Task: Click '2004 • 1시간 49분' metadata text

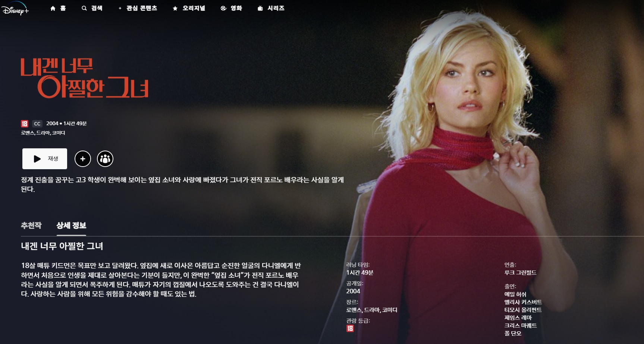Action: click(66, 123)
